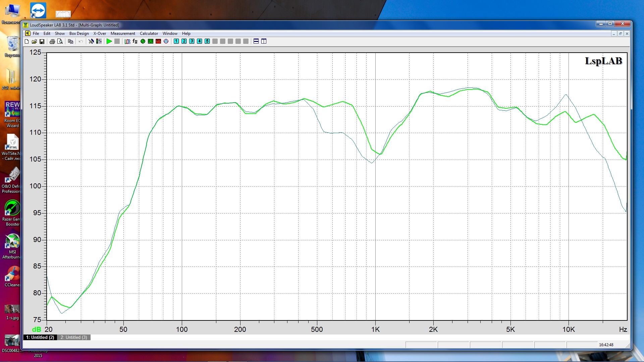The height and width of the screenshot is (362, 644).
Task: Click the LoudSpeaker LAB title bar app icon
Action: [x=25, y=25]
